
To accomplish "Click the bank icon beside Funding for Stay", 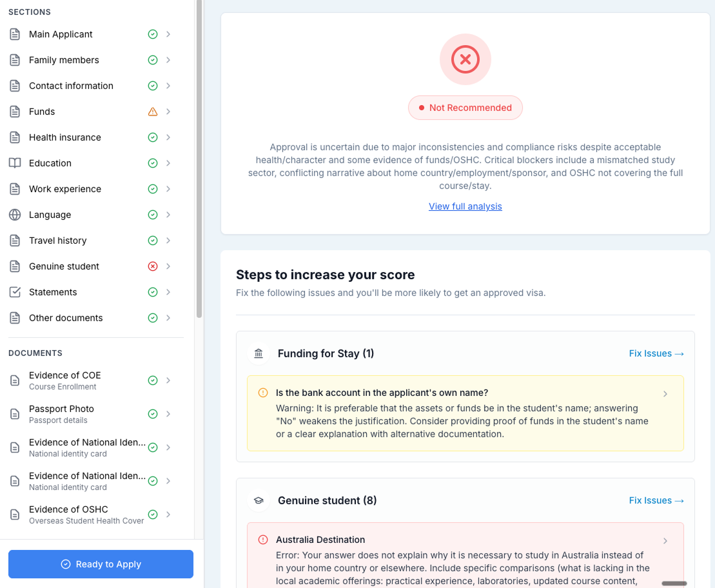I will (258, 353).
